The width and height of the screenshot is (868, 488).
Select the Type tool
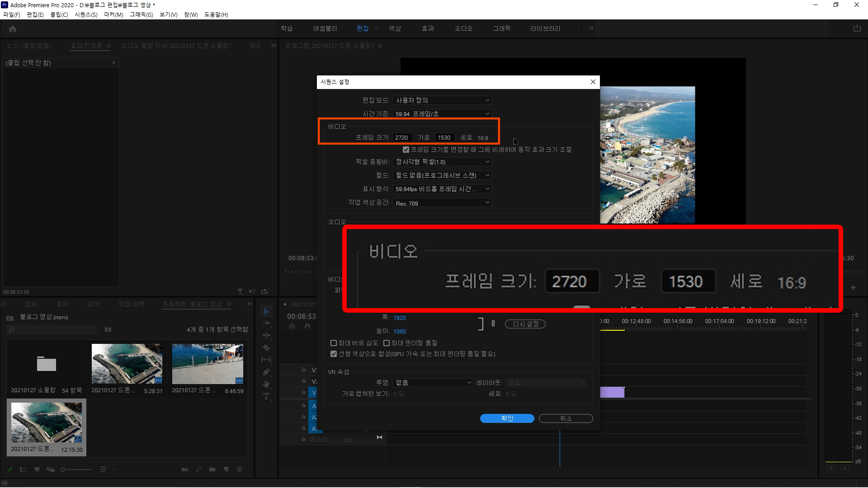point(266,396)
